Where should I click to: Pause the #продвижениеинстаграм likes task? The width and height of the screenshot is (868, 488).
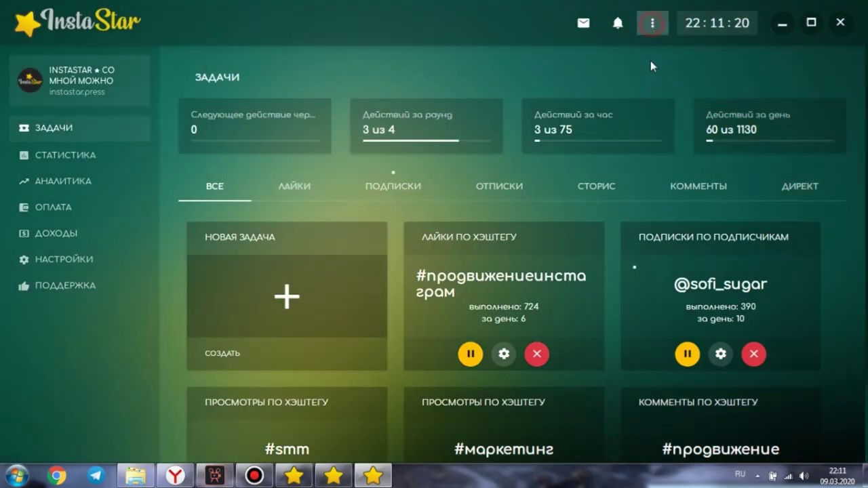(x=470, y=354)
